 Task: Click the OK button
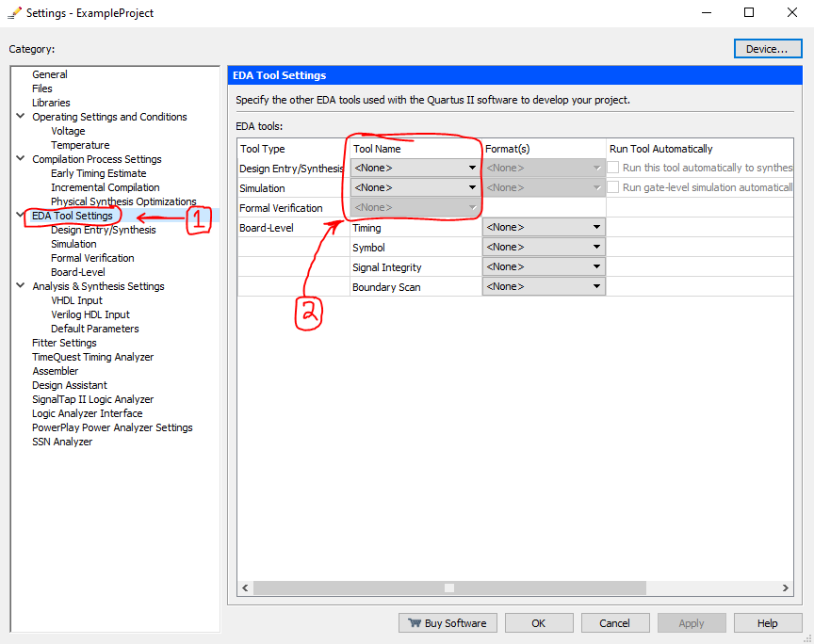(538, 622)
